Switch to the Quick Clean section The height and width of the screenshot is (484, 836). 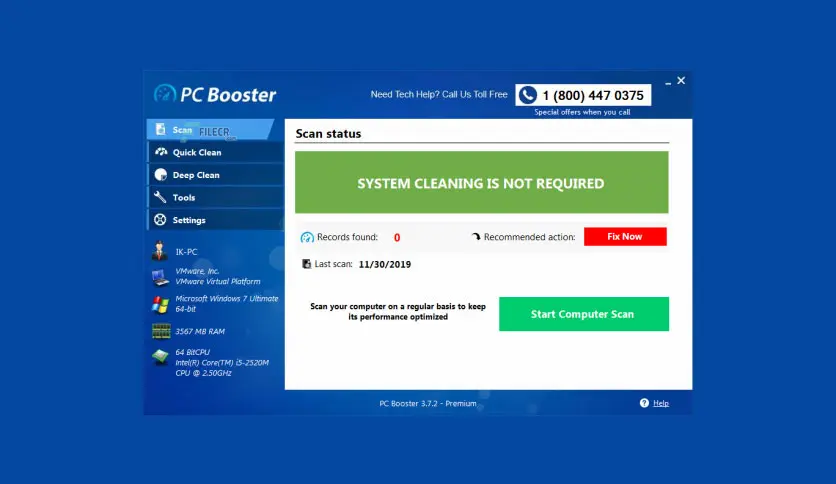click(215, 152)
